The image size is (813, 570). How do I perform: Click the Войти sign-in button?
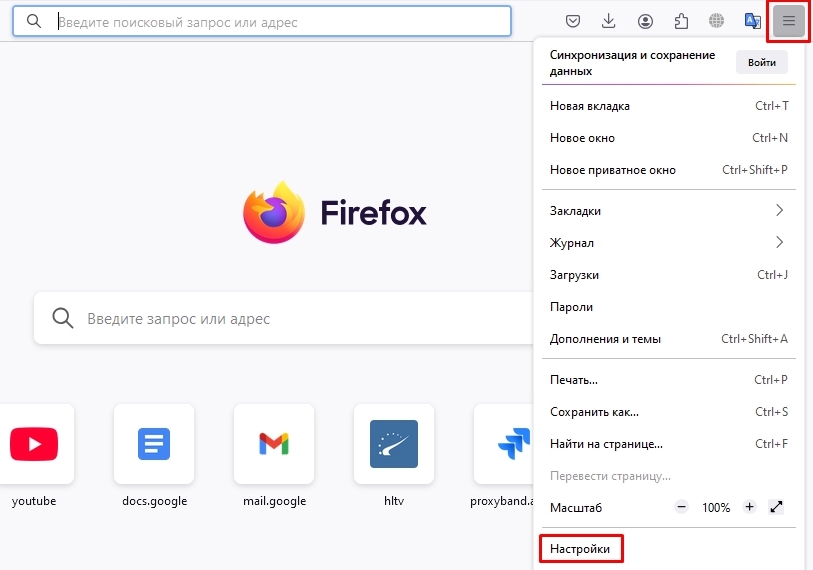pyautogui.click(x=762, y=62)
